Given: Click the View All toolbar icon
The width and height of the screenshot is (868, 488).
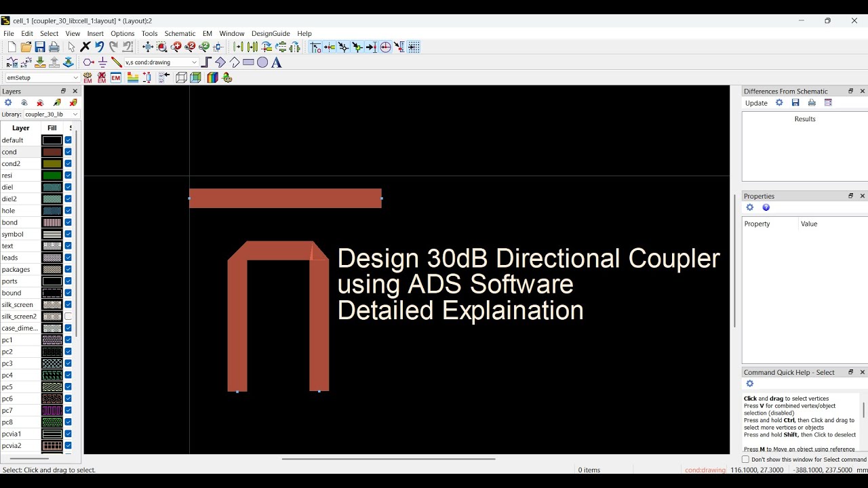Looking at the screenshot, I should point(148,47).
